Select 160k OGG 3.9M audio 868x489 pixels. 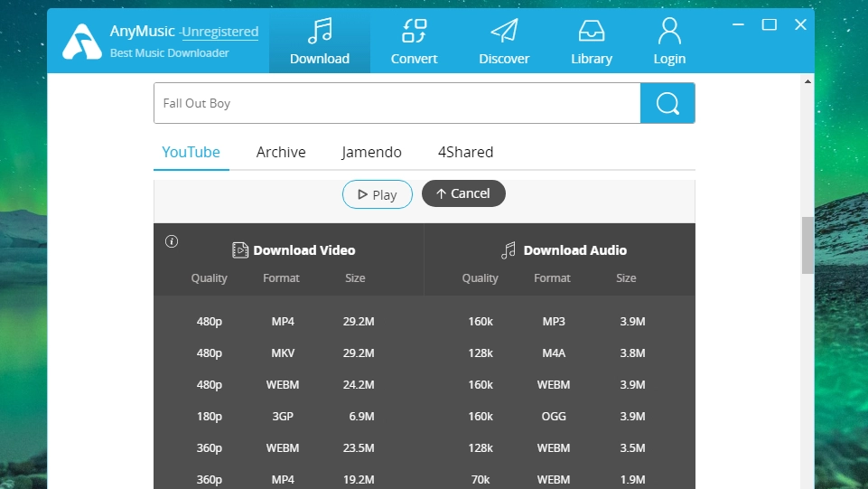[x=557, y=416]
